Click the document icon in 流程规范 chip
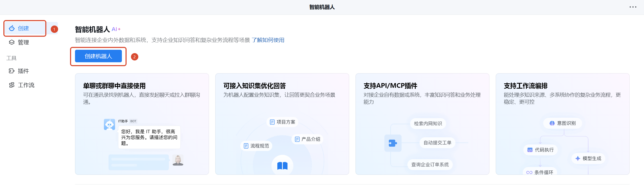This screenshot has width=644, height=186. point(246,146)
